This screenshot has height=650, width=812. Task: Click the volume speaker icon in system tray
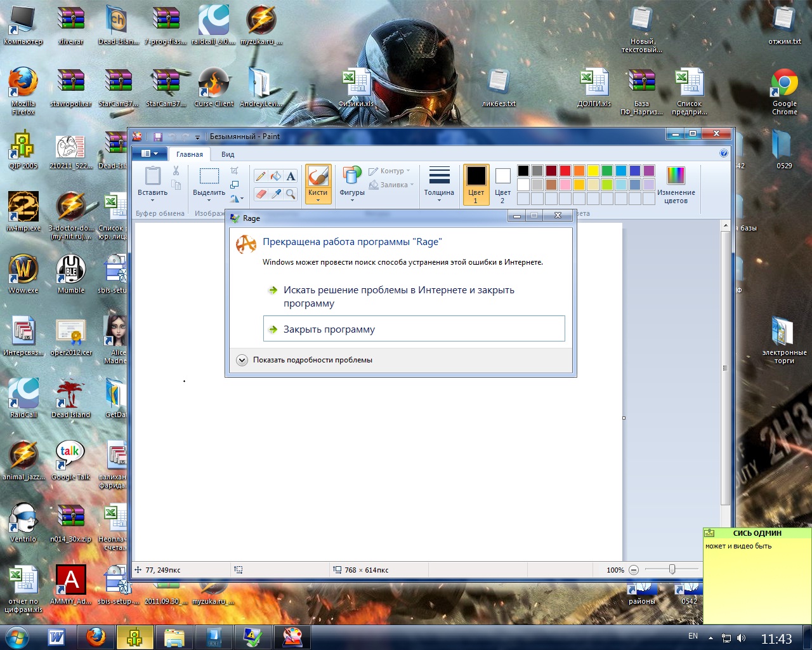[741, 638]
